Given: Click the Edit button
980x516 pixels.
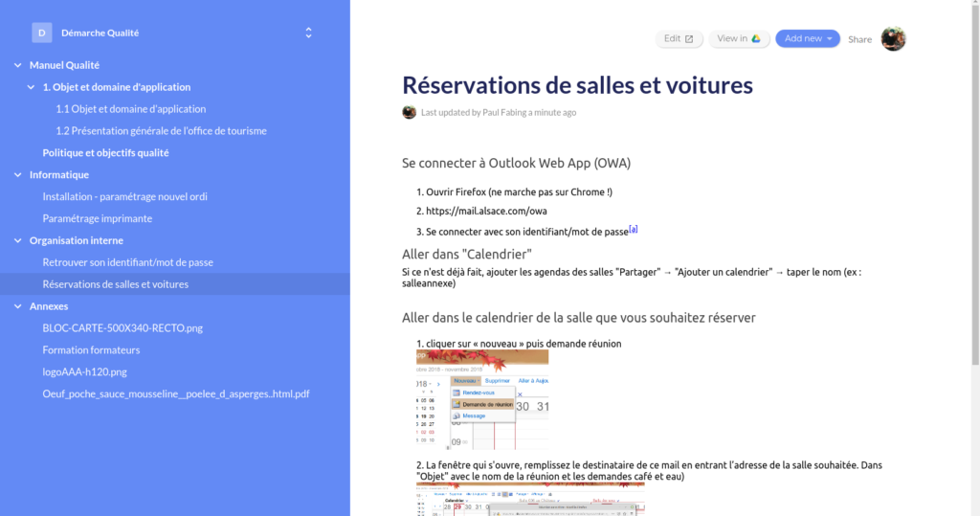Looking at the screenshot, I should pos(679,39).
